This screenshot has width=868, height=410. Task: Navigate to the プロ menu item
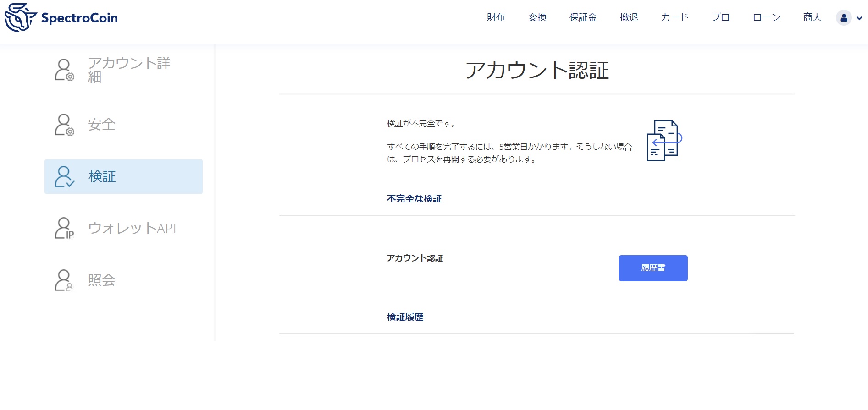[720, 17]
